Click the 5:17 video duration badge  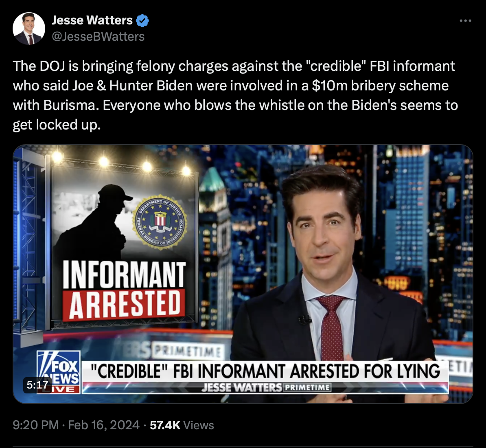(37, 385)
